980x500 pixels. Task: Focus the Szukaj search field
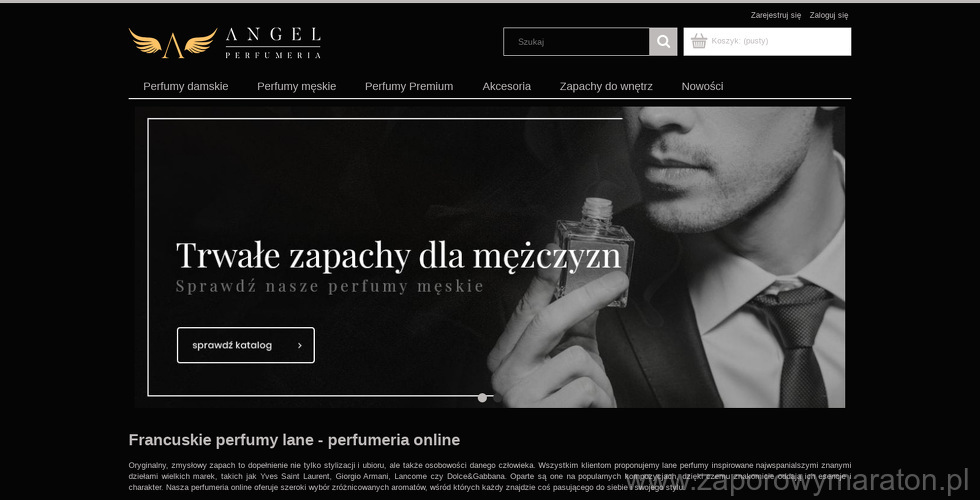point(576,42)
